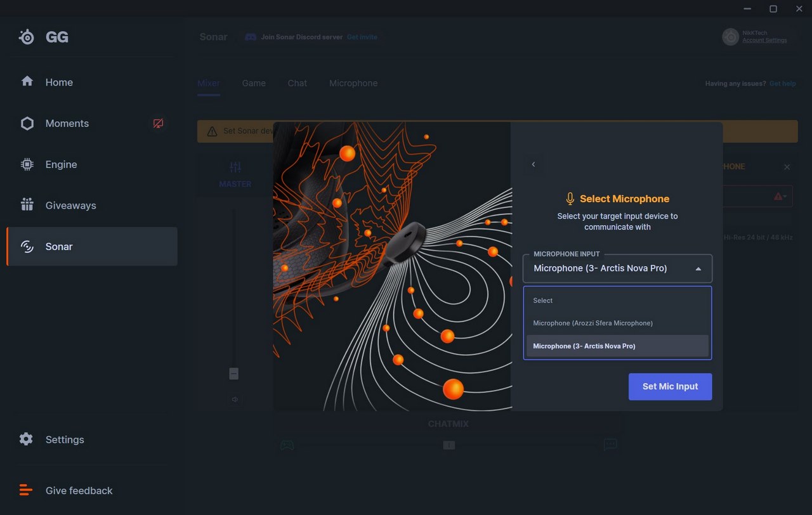This screenshot has height=515, width=812.
Task: Maximize the GG window
Action: click(773, 9)
